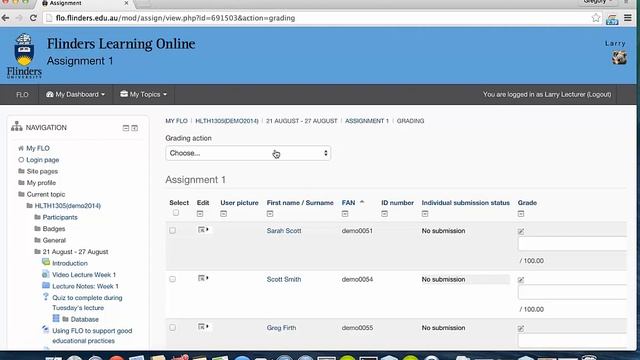Open Video Lecture Week 1 in navigation
Viewport: 640px width, 360px height.
tap(84, 275)
